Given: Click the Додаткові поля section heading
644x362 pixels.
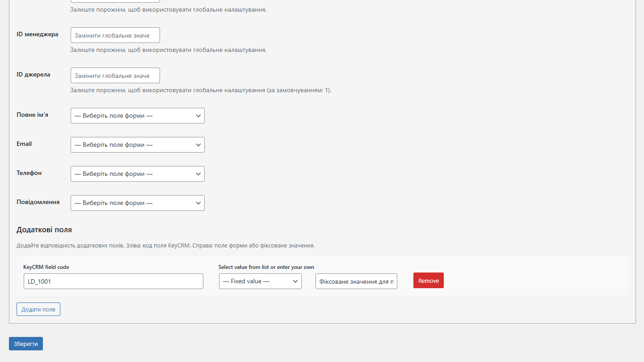Looking at the screenshot, I should point(44,230).
